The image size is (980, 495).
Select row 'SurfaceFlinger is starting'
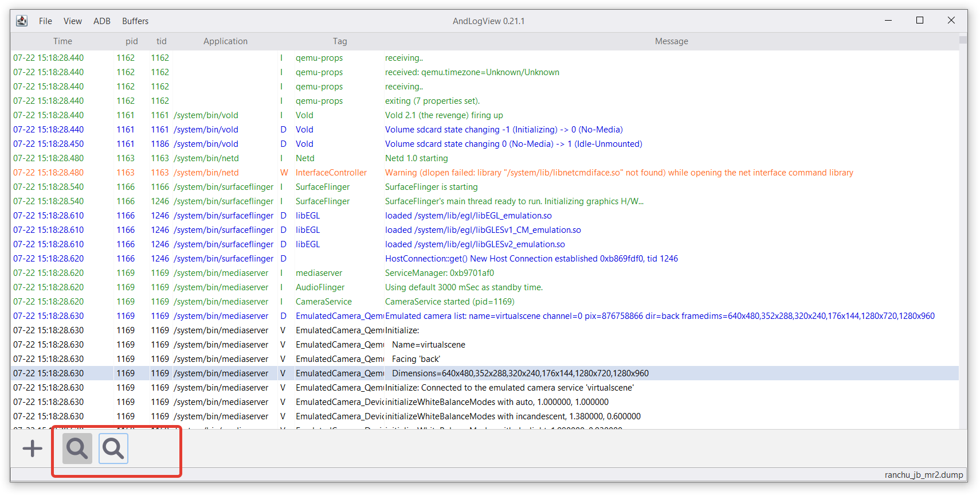(x=484, y=187)
